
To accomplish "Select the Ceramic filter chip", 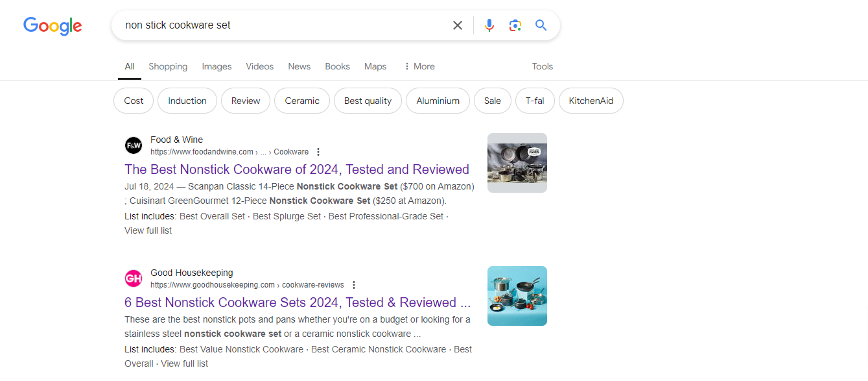I will coord(302,101).
